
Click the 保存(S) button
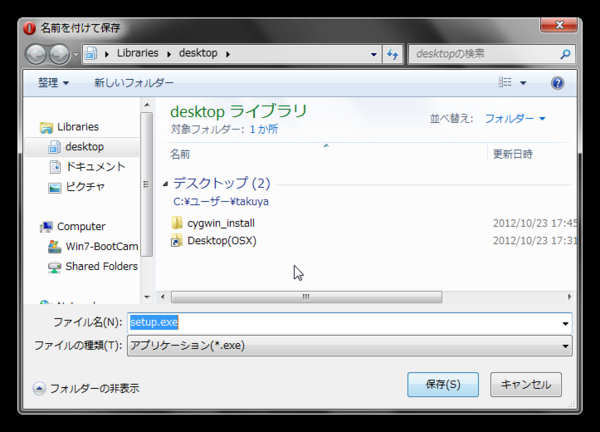(x=443, y=384)
